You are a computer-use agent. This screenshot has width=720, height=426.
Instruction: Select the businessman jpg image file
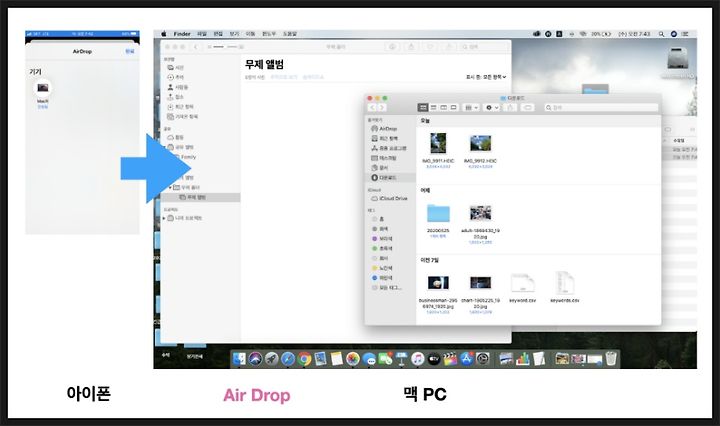438,283
